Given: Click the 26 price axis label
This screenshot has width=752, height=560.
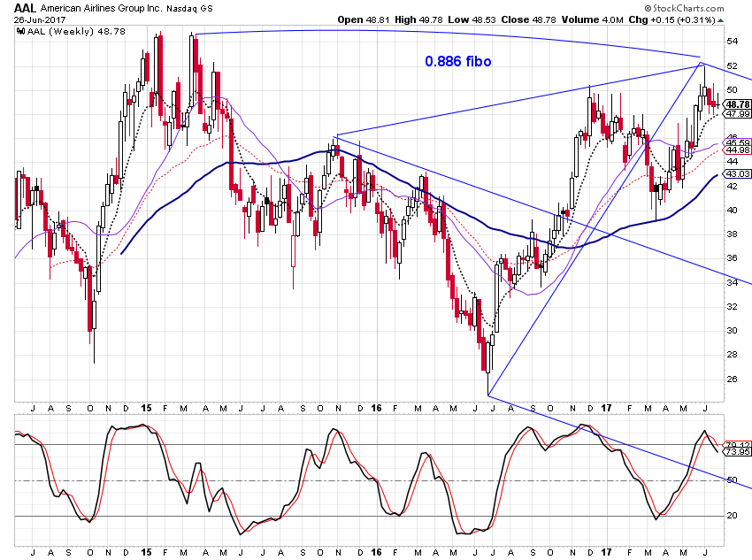Looking at the screenshot, I should (732, 379).
